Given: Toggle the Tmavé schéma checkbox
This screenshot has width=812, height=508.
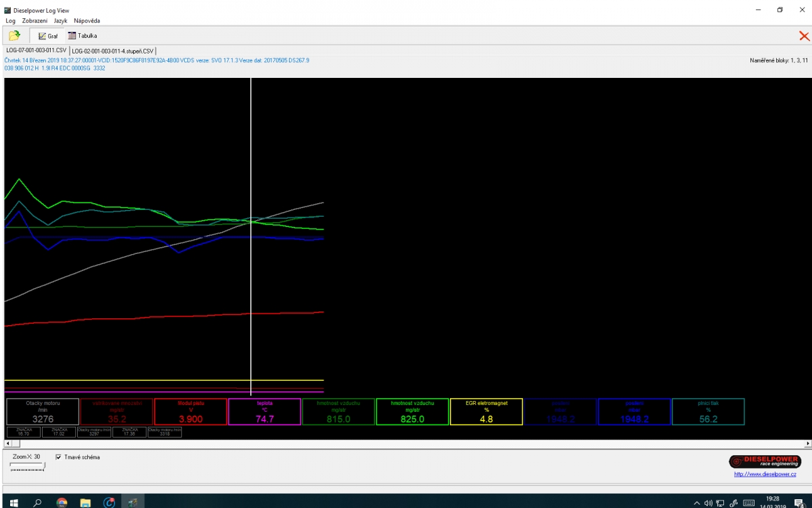Looking at the screenshot, I should (x=58, y=457).
